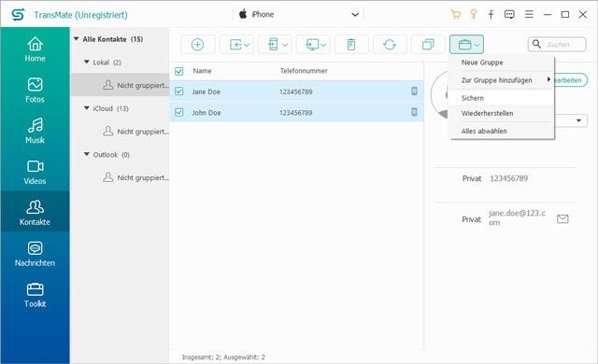Collapse the iCloud group triangle
The height and width of the screenshot is (364, 598).
[87, 108]
